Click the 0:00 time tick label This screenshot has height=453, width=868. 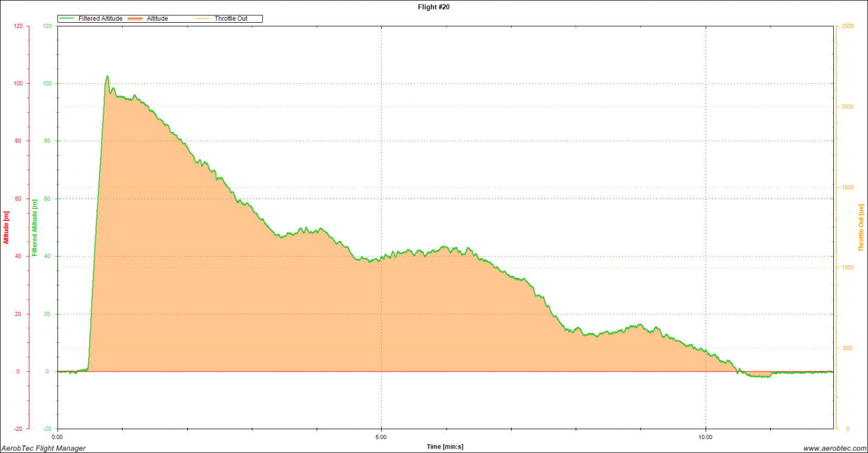(x=57, y=437)
